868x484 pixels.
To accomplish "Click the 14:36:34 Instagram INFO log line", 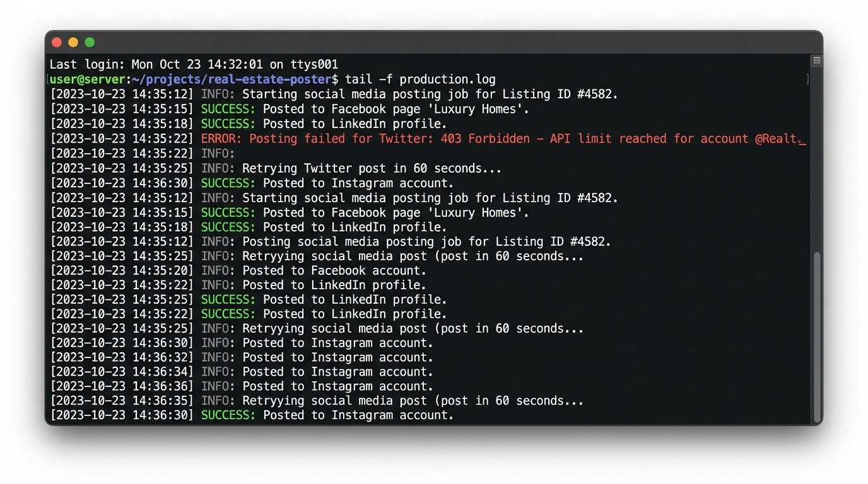I will tap(242, 372).
